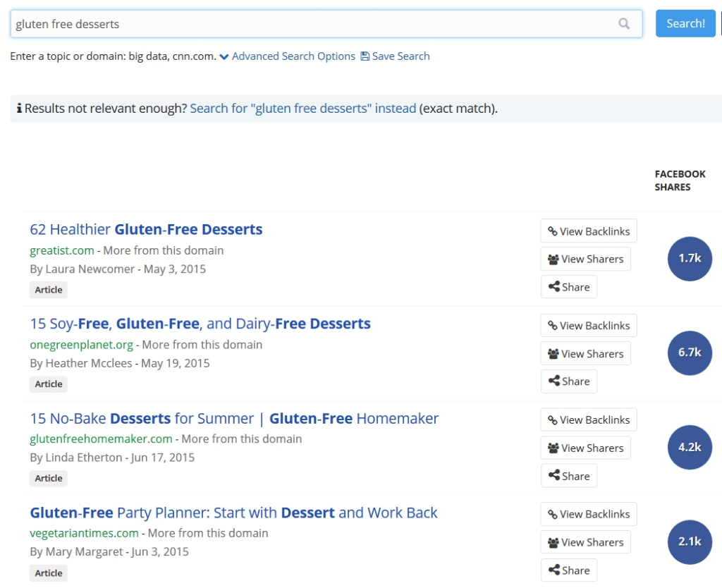Click the 6.7k Facebook shares circle

690,353
